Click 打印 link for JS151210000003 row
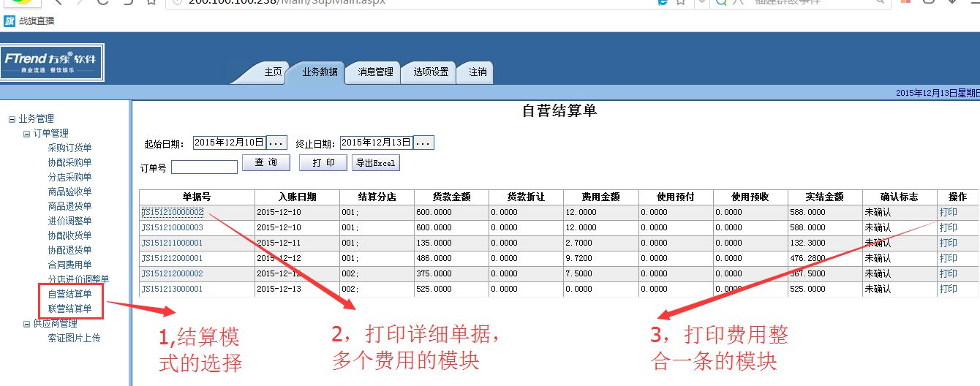 point(949,227)
